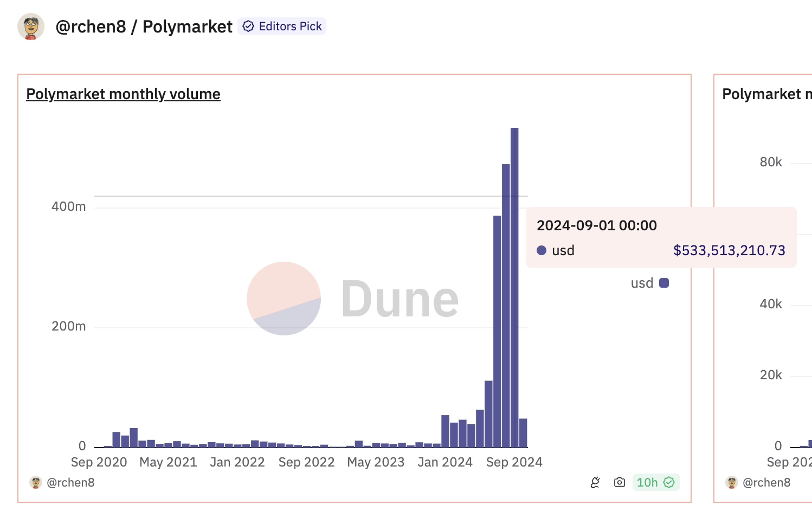The image size is (812, 518).
Task: Click the May 2021 x-axis label
Action: tap(168, 462)
